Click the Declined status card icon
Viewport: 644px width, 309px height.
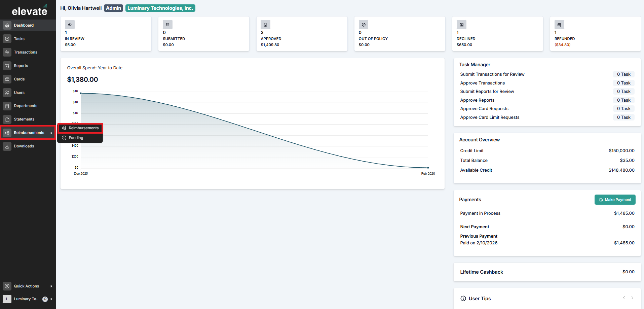pyautogui.click(x=461, y=25)
